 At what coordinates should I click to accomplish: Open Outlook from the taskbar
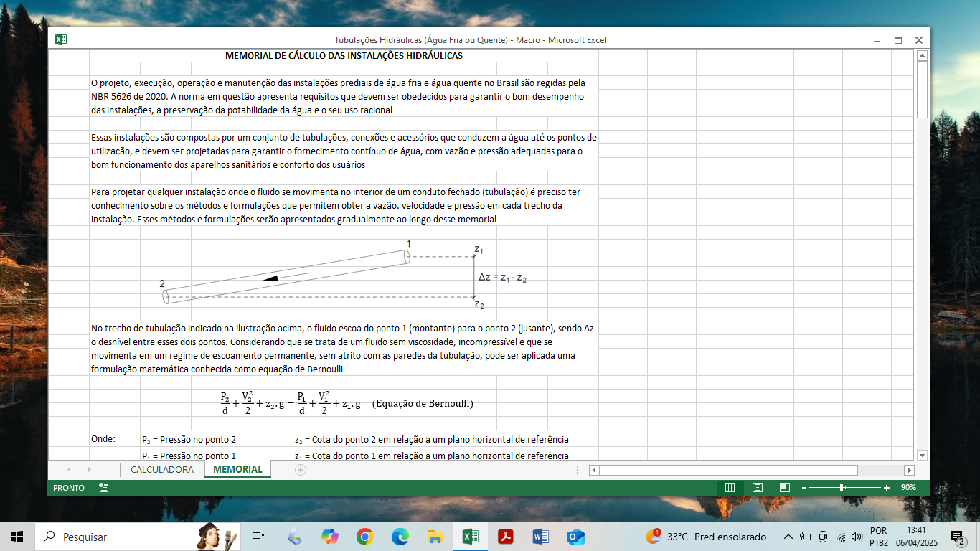pyautogui.click(x=575, y=537)
